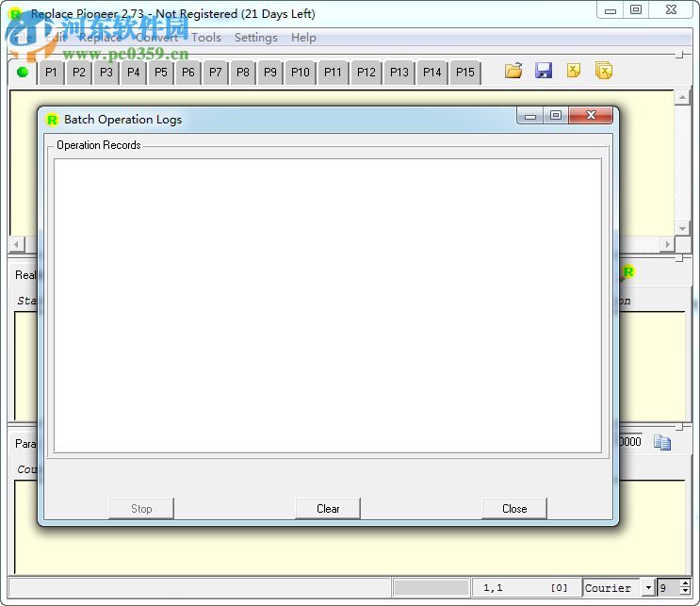700x606 pixels.
Task: Close Batch Operation Logs with red X
Action: (x=591, y=115)
